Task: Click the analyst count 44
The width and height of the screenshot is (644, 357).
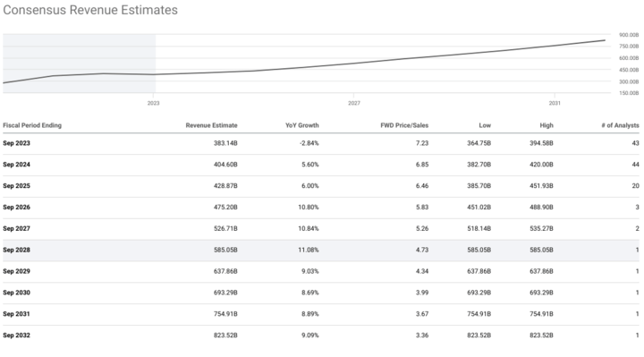Action: (x=635, y=165)
